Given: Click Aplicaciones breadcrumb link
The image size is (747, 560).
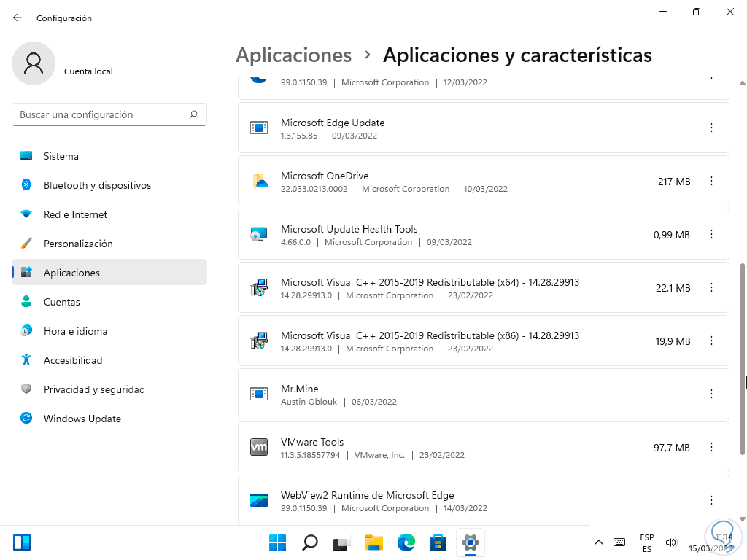Looking at the screenshot, I should (x=294, y=55).
